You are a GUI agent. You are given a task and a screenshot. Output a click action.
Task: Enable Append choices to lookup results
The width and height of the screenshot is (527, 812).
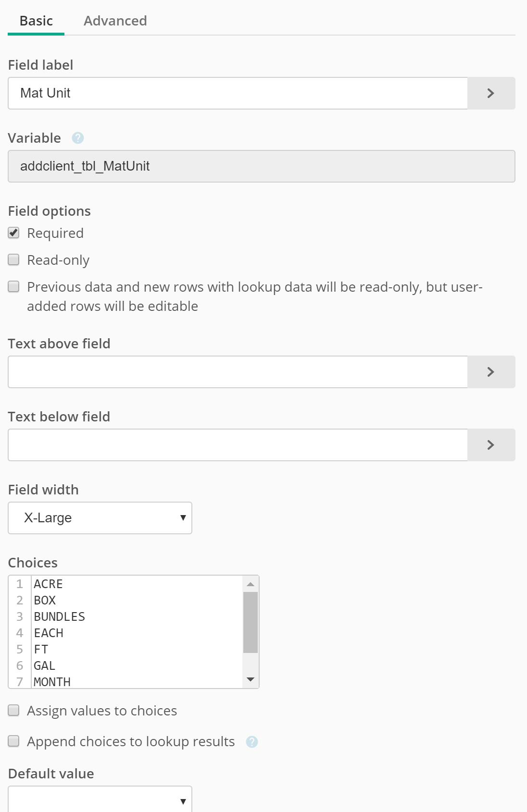[13, 741]
